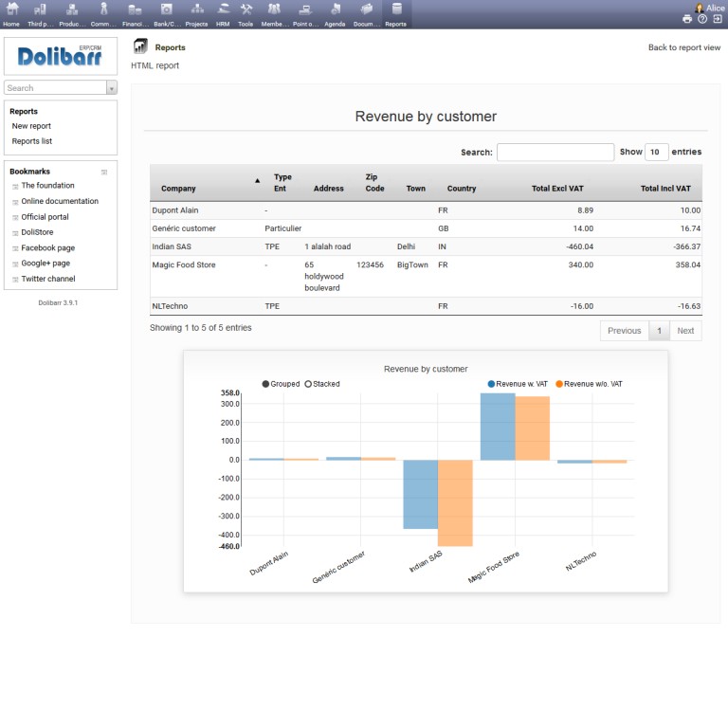Open New report in sidebar
The image size is (728, 728).
point(31,126)
